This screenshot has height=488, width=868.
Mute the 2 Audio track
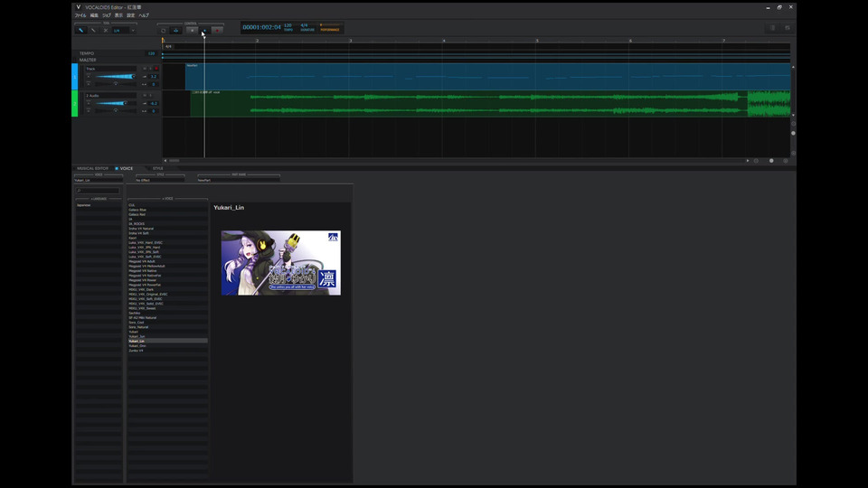coord(143,95)
